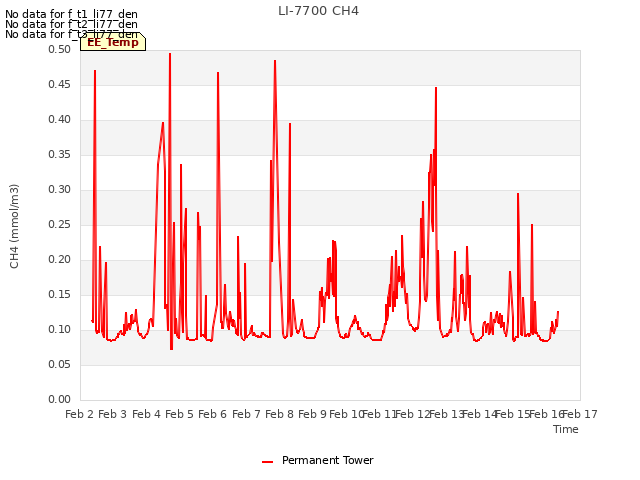The height and width of the screenshot is (480, 640).
Task: Click the LI-7700 CH4 chart title
Action: (318, 11)
